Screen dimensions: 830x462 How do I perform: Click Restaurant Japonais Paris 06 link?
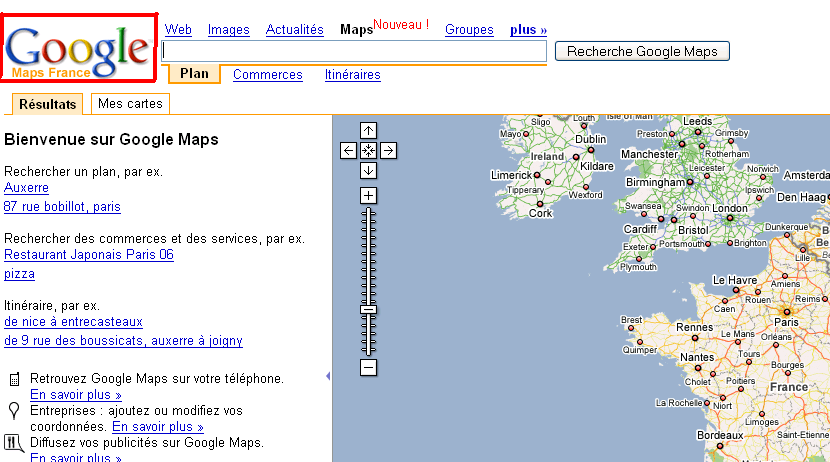[89, 255]
